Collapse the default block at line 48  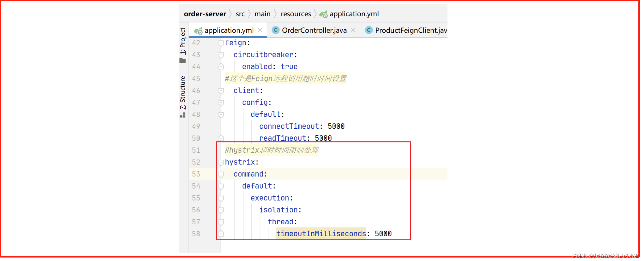(221, 114)
